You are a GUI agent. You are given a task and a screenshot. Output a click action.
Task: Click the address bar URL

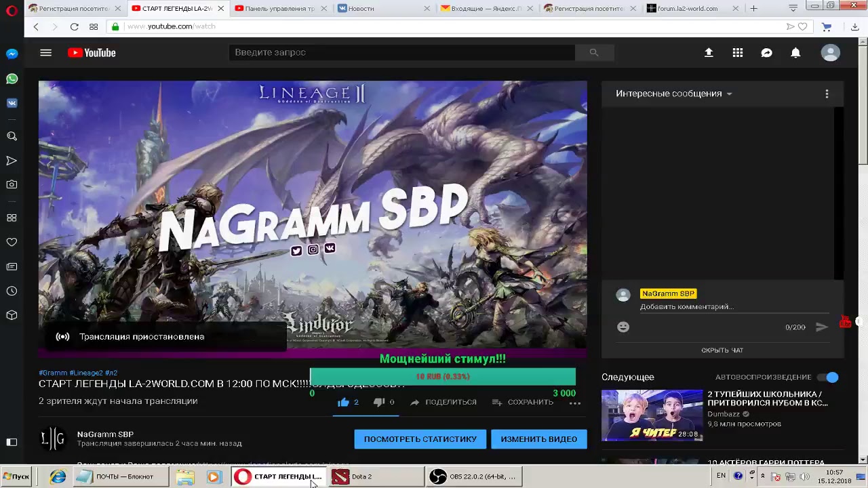pos(172,26)
